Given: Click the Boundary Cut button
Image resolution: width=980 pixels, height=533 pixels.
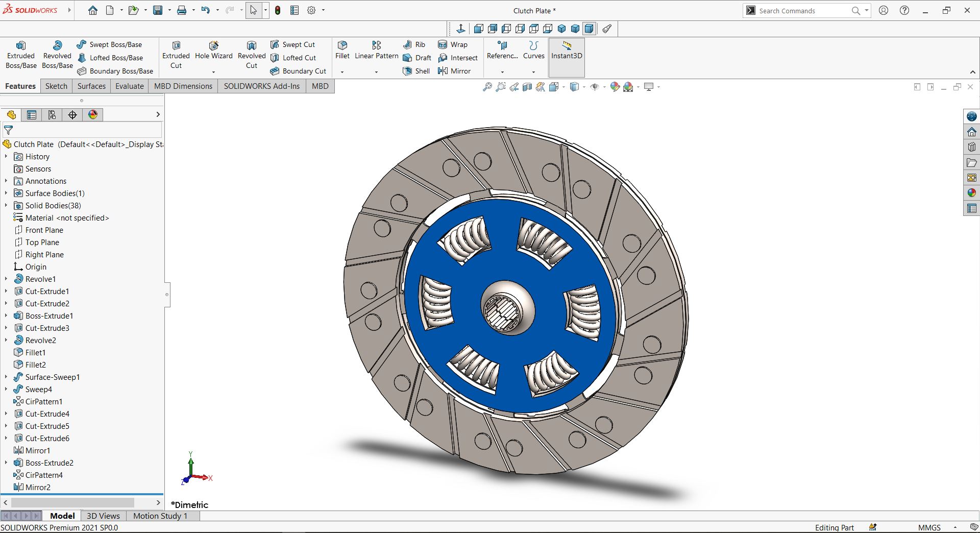Looking at the screenshot, I should [299, 71].
